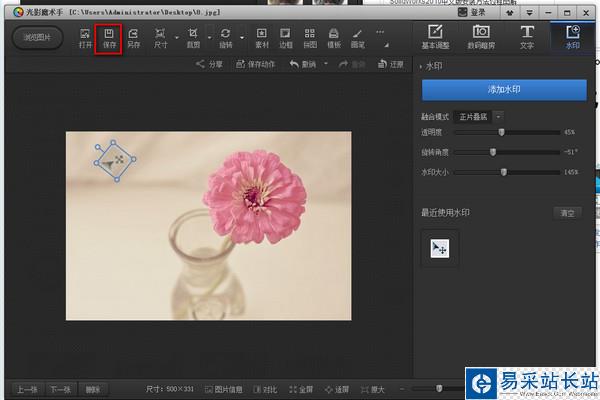
Task: Save the image with the 保存 icon
Action: pyautogui.click(x=109, y=38)
